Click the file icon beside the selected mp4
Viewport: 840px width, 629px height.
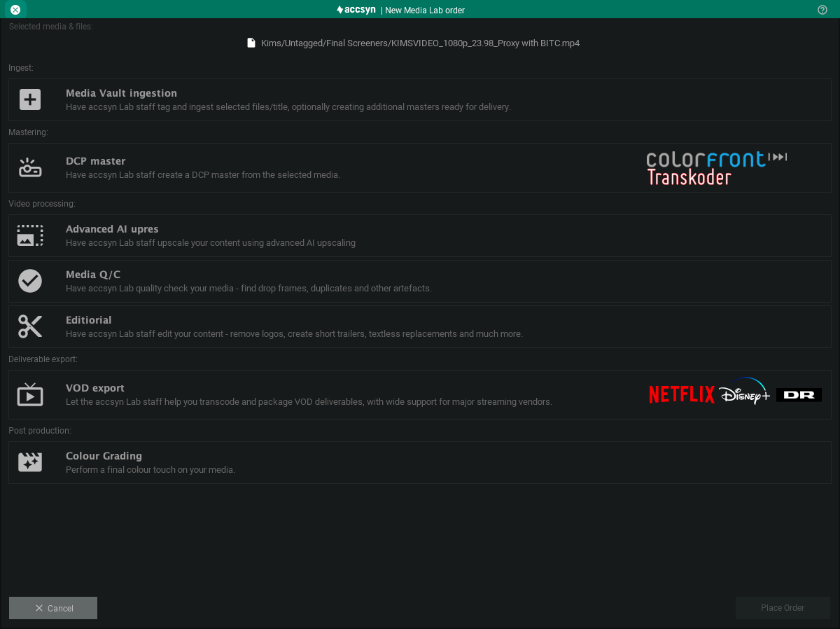tap(251, 43)
